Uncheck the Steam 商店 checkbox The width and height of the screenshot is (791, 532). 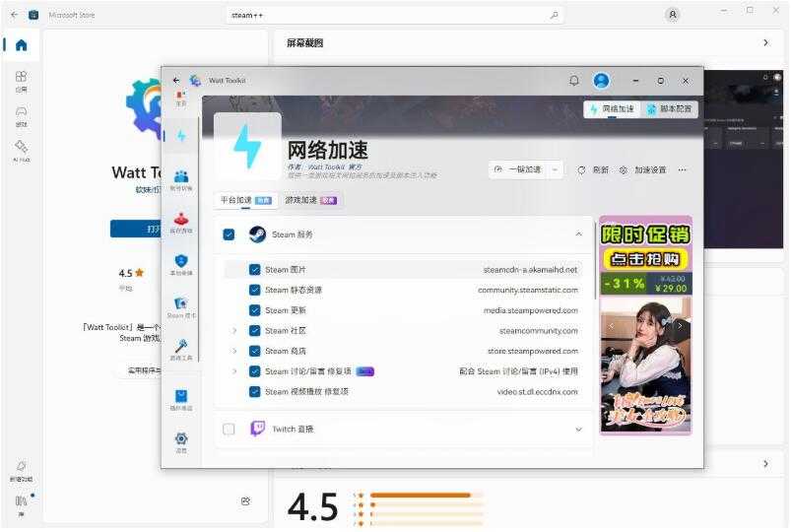pos(255,351)
